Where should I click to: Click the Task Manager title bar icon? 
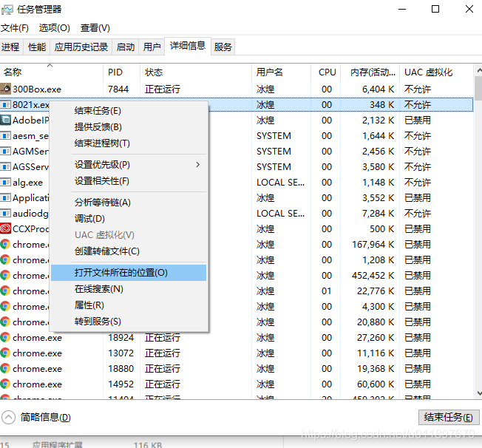(7, 10)
